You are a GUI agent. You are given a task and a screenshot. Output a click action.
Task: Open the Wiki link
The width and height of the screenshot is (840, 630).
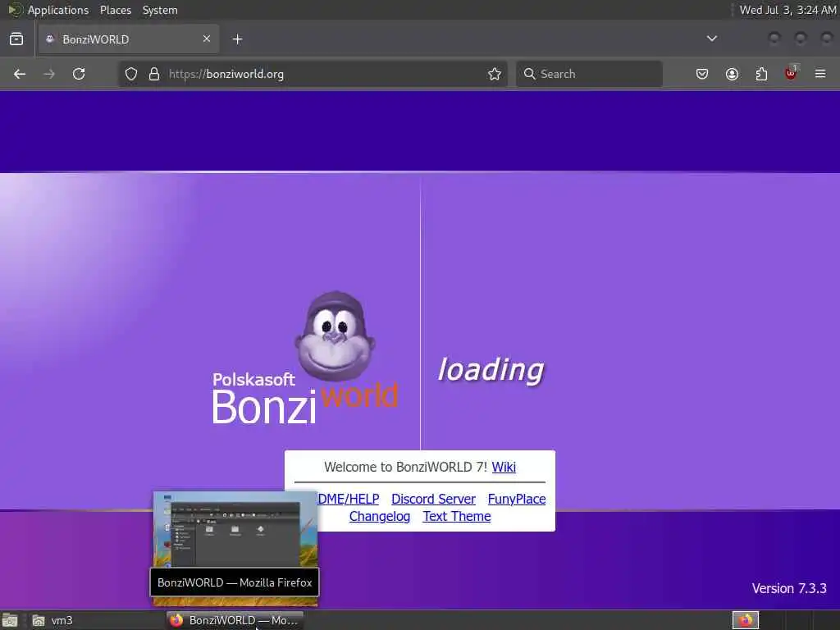pos(504,467)
